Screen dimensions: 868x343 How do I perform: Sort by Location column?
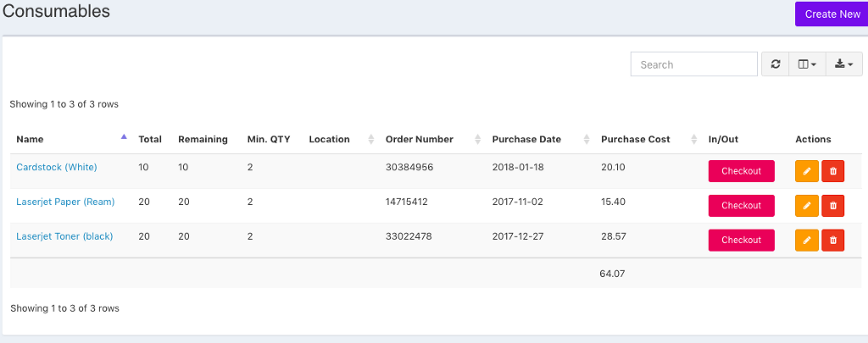tap(330, 139)
